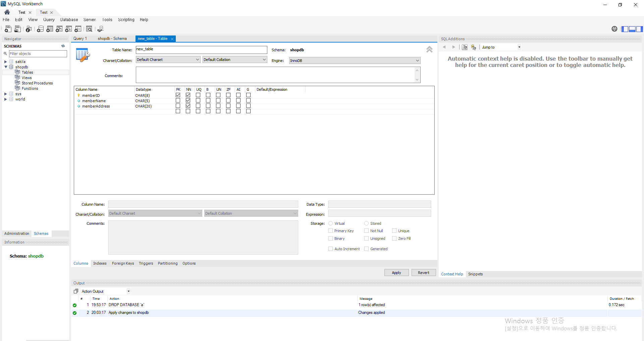The width and height of the screenshot is (644, 341).
Task: Open SQL script file icon
Action: click(17, 29)
